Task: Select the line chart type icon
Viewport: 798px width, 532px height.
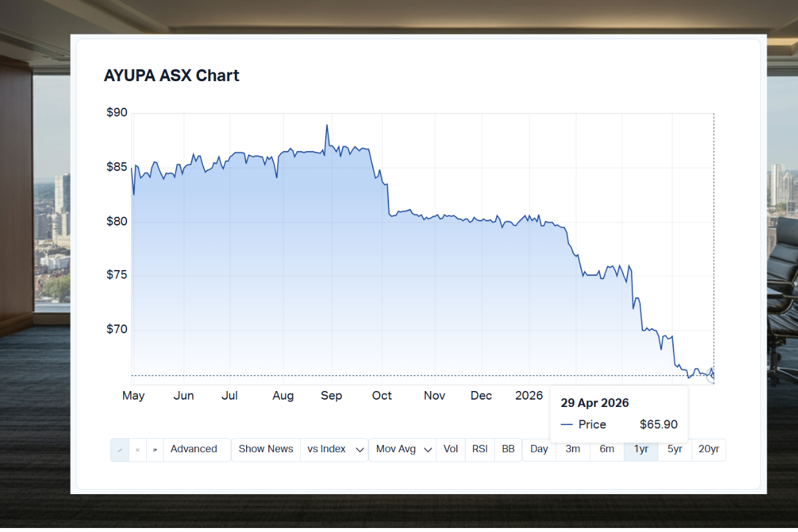Action: (x=120, y=450)
